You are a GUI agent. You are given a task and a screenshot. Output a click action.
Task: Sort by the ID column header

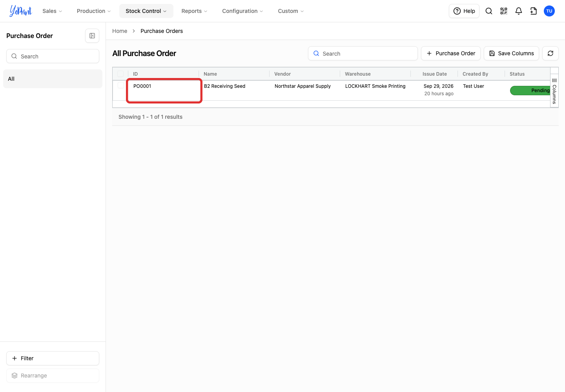(x=135, y=74)
